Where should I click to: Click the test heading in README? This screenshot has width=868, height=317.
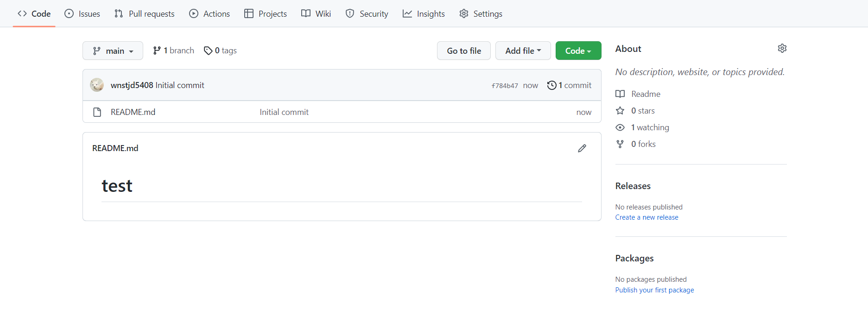tap(117, 186)
